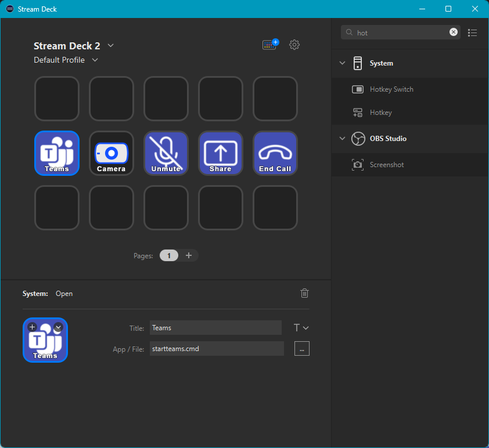
Task: Add a new page with plus button
Action: tap(188, 255)
